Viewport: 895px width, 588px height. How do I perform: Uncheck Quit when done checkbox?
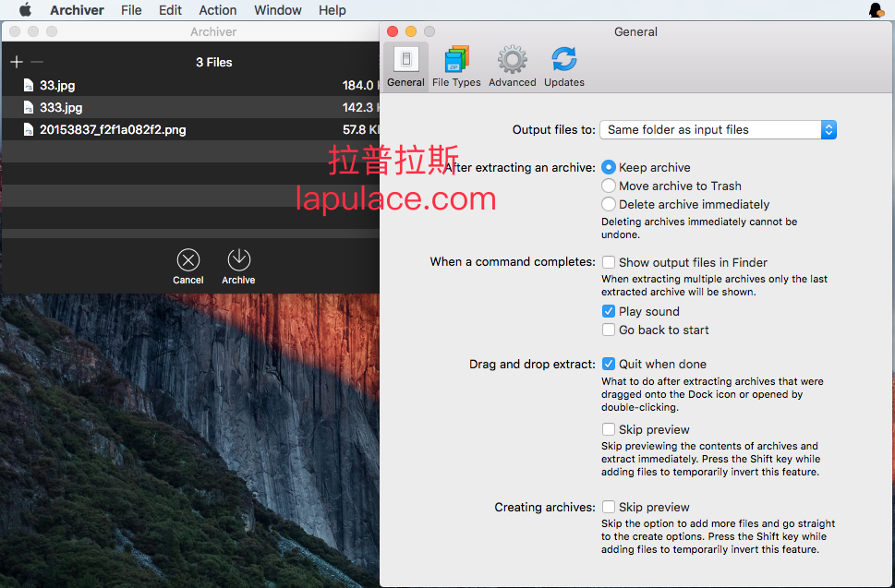609,364
